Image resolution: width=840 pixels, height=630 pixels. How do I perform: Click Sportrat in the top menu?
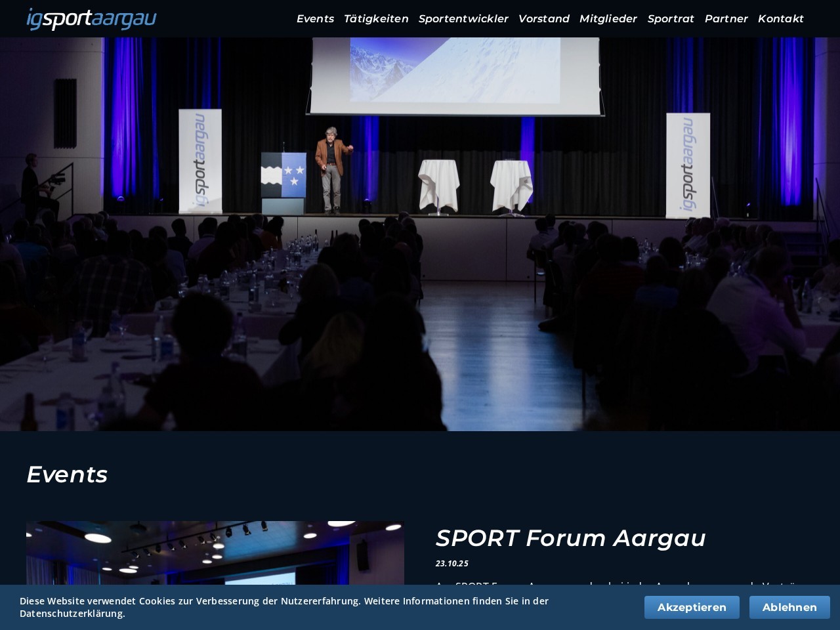[670, 19]
